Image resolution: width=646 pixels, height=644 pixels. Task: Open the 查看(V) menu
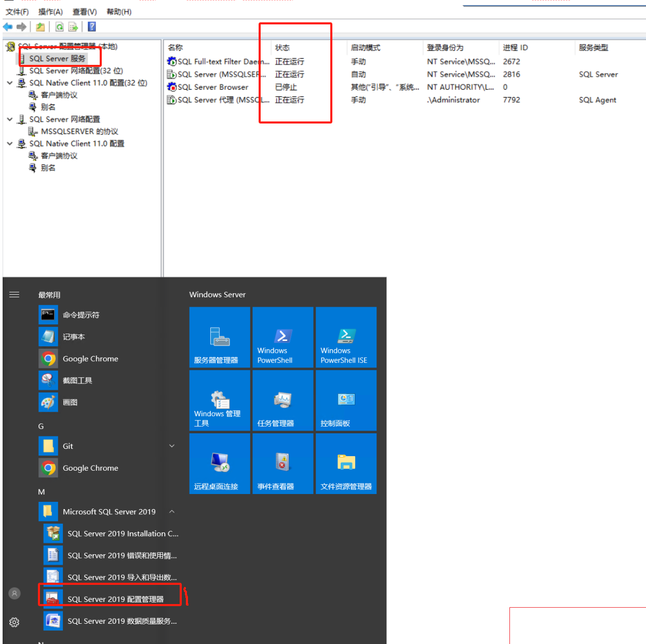tap(85, 11)
